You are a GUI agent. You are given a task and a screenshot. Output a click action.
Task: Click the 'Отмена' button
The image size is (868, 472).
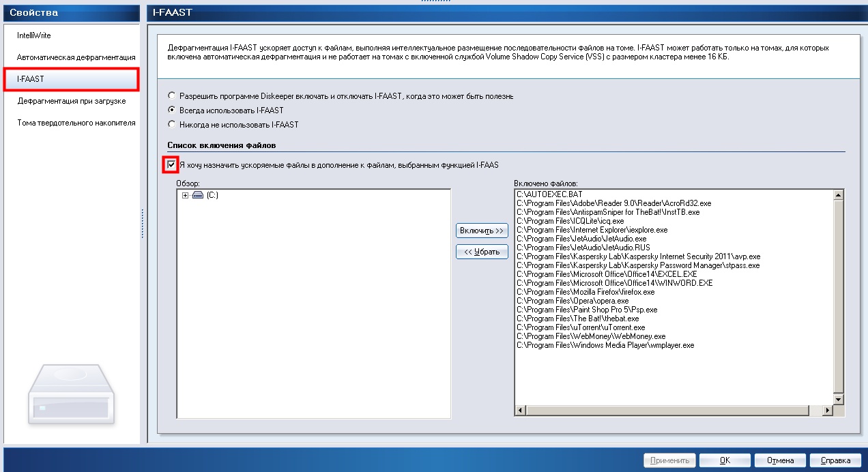(x=779, y=460)
